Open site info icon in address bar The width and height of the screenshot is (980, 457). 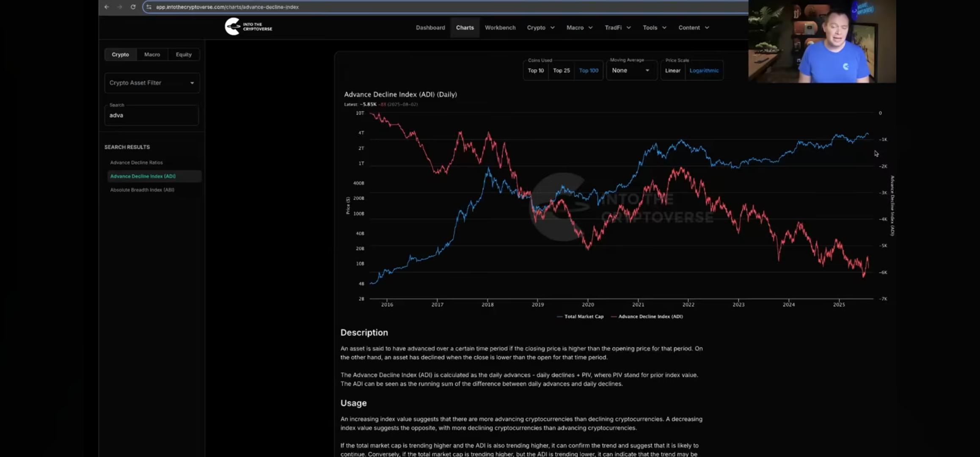(149, 7)
